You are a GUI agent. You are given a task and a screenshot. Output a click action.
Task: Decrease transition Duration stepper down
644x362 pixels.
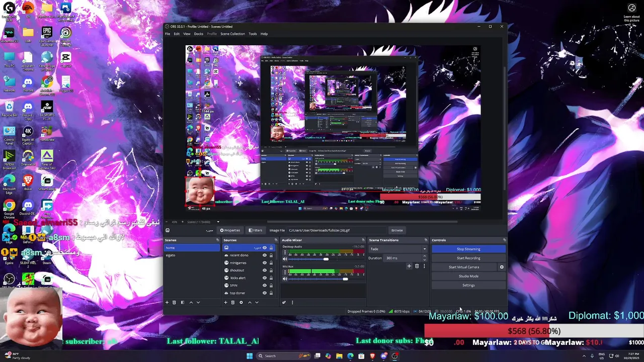[x=424, y=259]
